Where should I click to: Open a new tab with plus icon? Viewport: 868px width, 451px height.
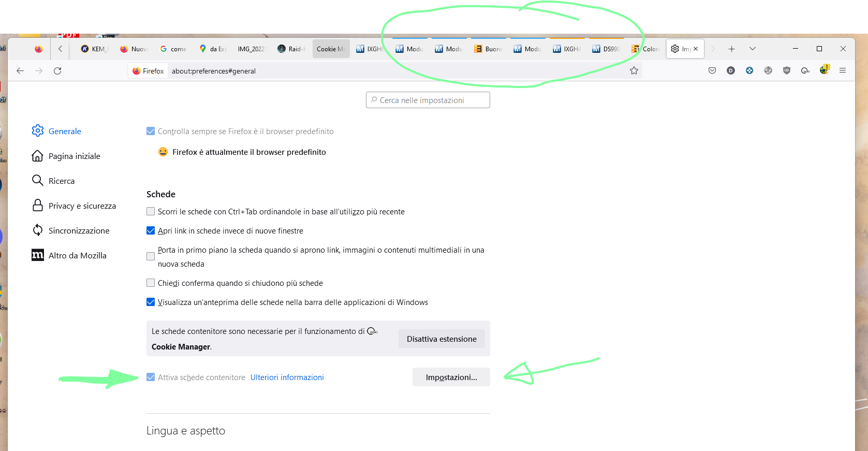coord(731,49)
